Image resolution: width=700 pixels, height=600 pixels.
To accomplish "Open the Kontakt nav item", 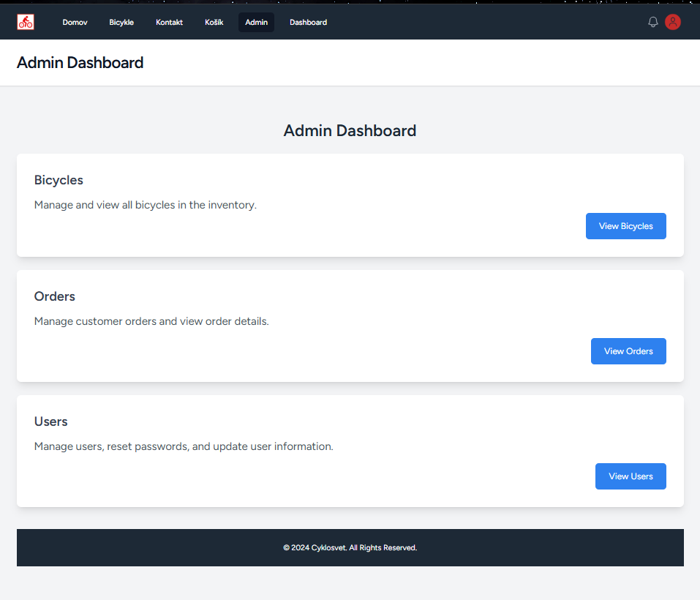I will click(169, 23).
